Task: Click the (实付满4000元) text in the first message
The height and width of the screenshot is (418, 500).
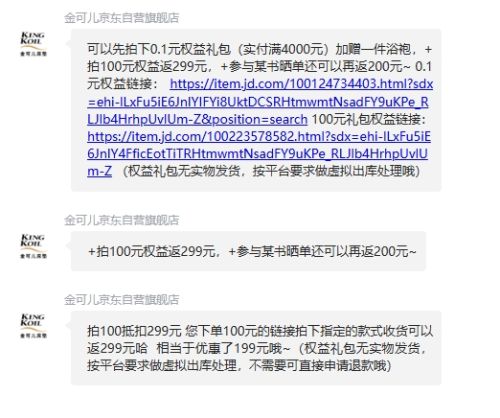Action: click(284, 49)
